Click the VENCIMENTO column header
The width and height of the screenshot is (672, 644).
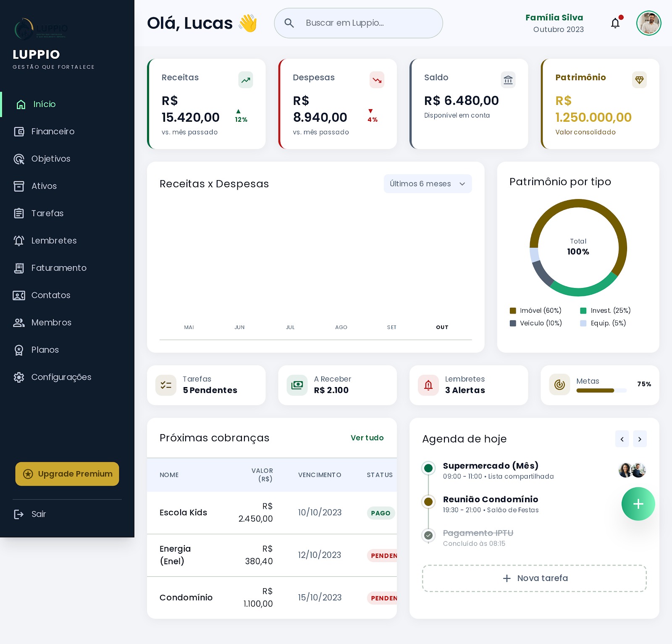tap(320, 475)
